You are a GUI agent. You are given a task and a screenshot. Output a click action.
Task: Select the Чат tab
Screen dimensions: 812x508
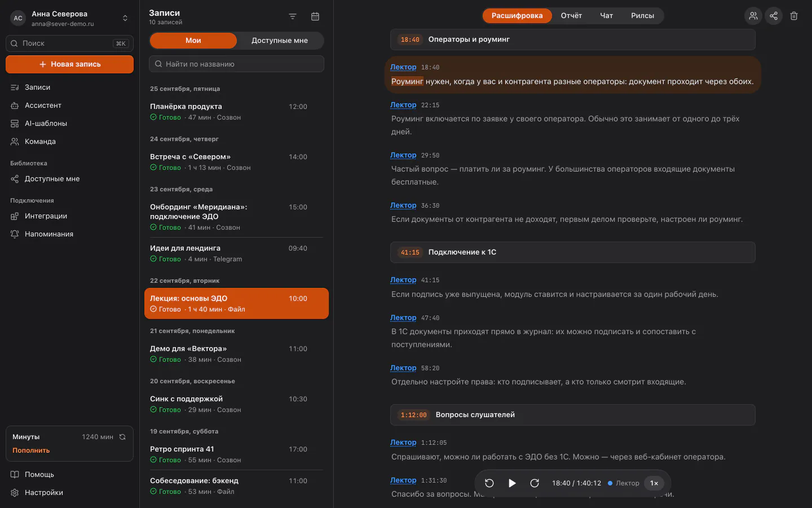coord(607,16)
